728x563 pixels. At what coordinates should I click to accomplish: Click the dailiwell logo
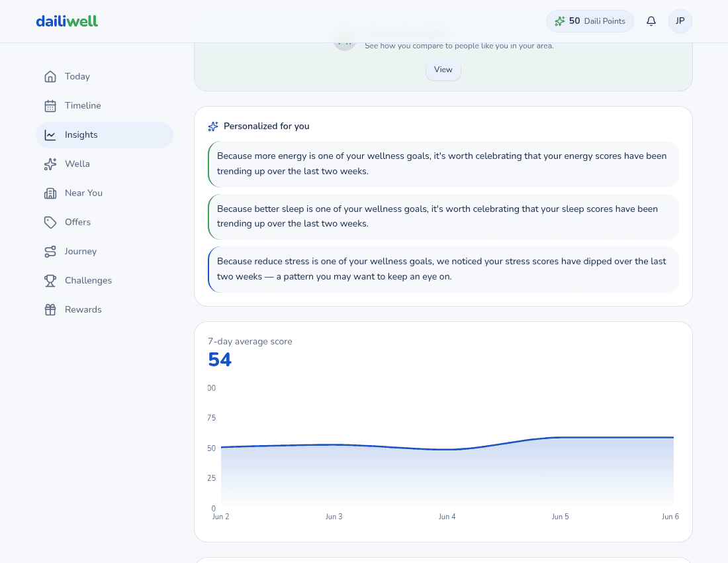click(x=67, y=21)
